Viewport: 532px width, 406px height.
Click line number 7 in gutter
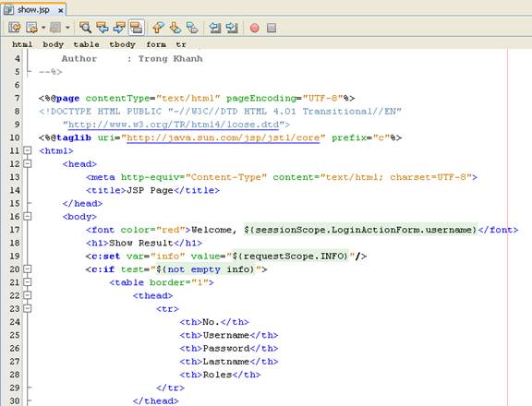pyautogui.click(x=17, y=99)
